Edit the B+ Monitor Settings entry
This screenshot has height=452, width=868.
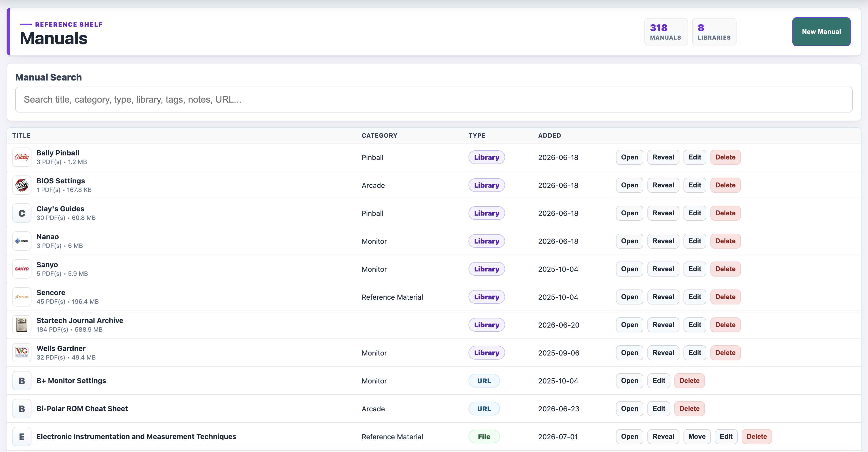click(659, 381)
